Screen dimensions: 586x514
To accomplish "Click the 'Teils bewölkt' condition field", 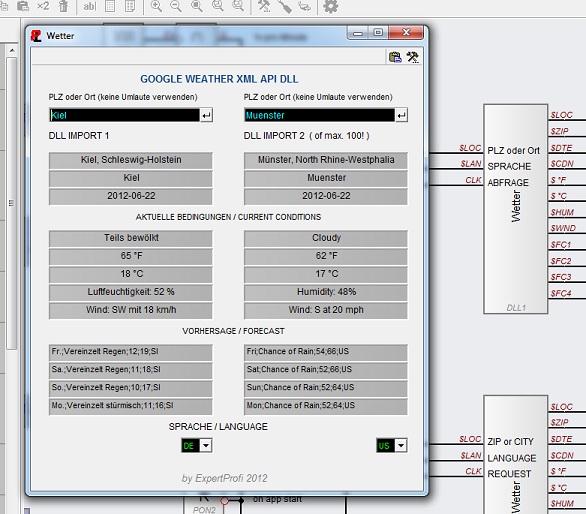I will (x=131, y=238).
